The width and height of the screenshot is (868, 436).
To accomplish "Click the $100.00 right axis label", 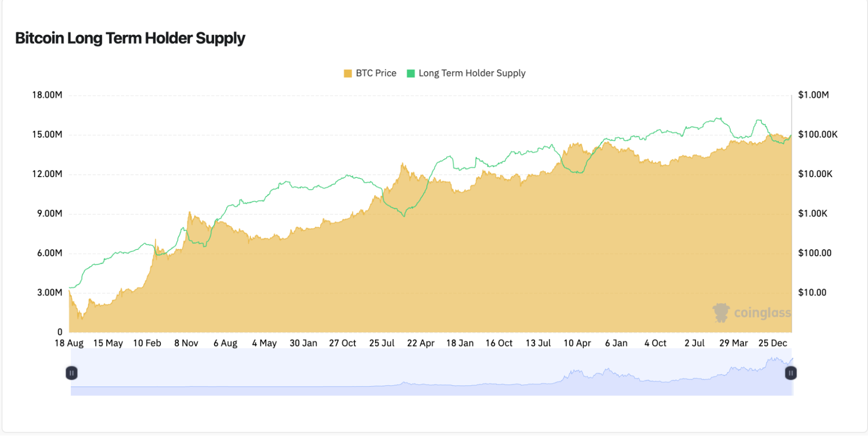I will click(815, 253).
